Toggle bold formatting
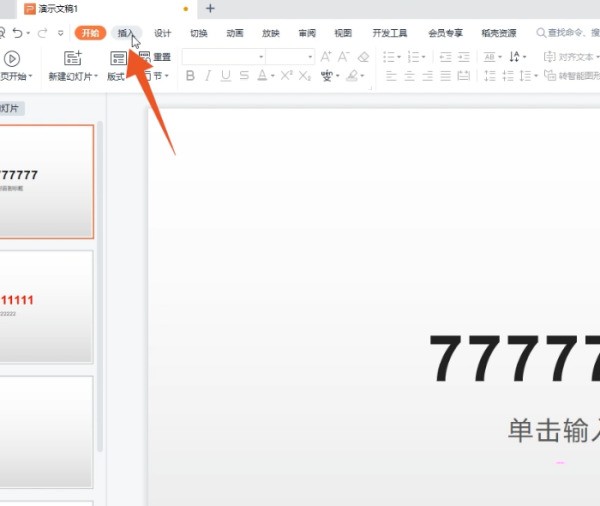600x506 pixels. click(x=190, y=76)
